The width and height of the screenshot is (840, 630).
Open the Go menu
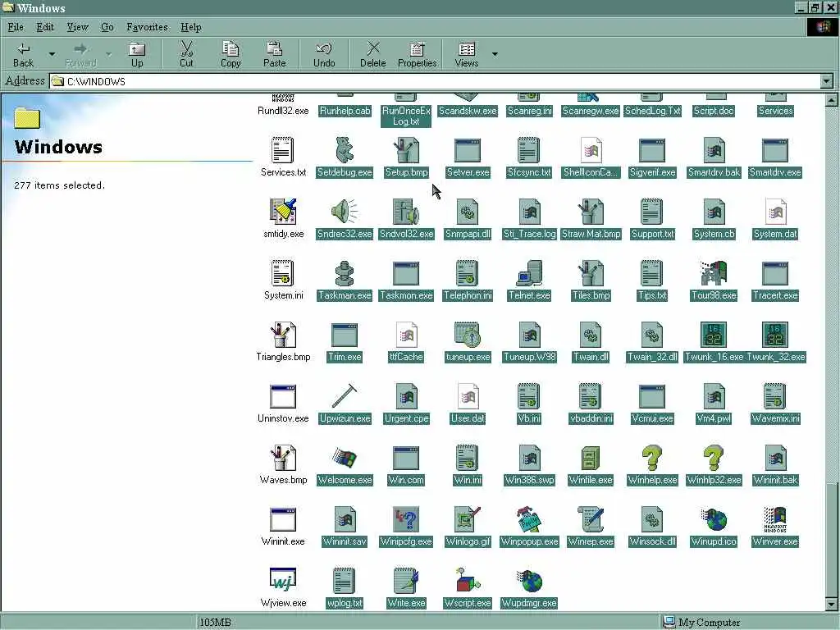click(107, 27)
